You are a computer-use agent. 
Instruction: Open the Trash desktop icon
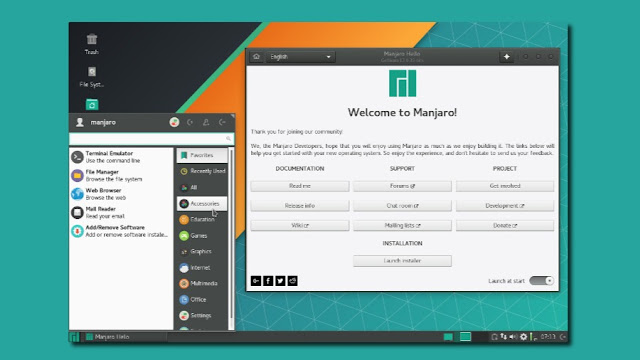point(92,44)
